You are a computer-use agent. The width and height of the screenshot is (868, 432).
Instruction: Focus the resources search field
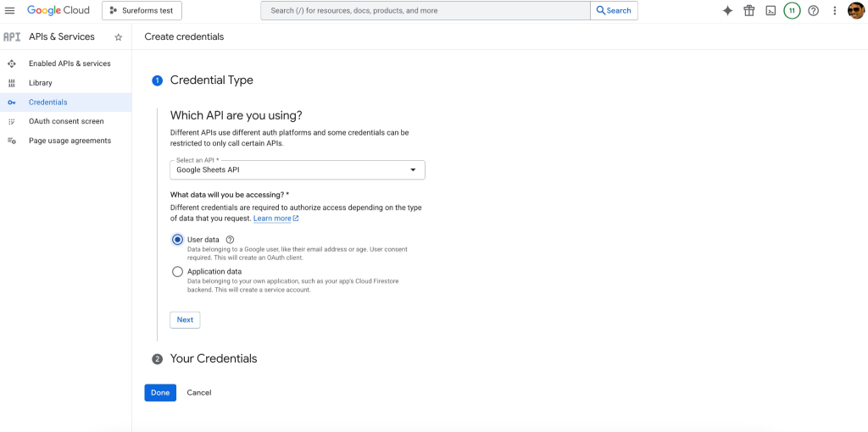coord(426,10)
